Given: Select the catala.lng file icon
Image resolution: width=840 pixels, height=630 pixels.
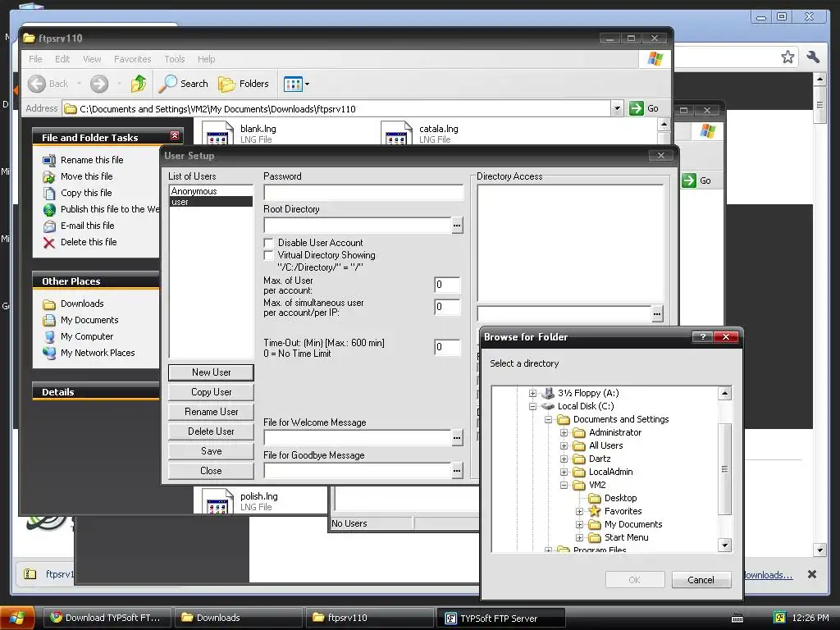Looking at the screenshot, I should tap(396, 133).
